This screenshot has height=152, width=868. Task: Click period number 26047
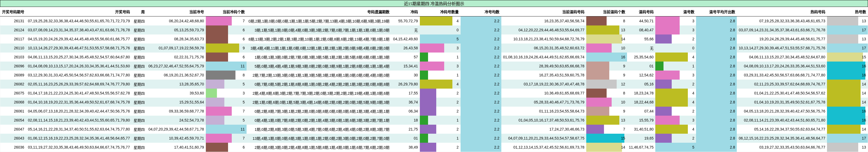[x=19, y=129]
